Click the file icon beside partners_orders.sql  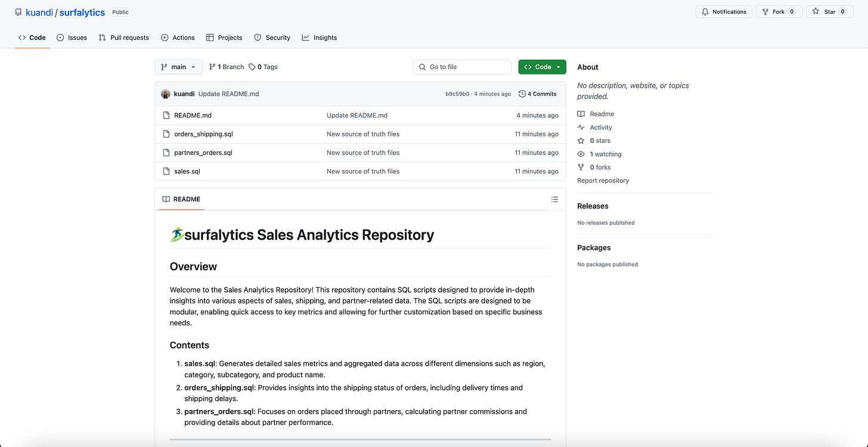pos(166,153)
